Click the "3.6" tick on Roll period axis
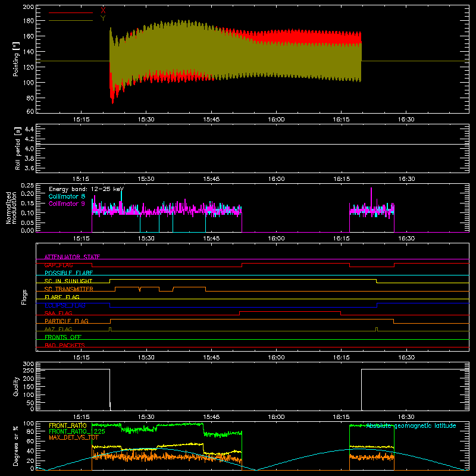476x476 pixels. click(x=29, y=168)
